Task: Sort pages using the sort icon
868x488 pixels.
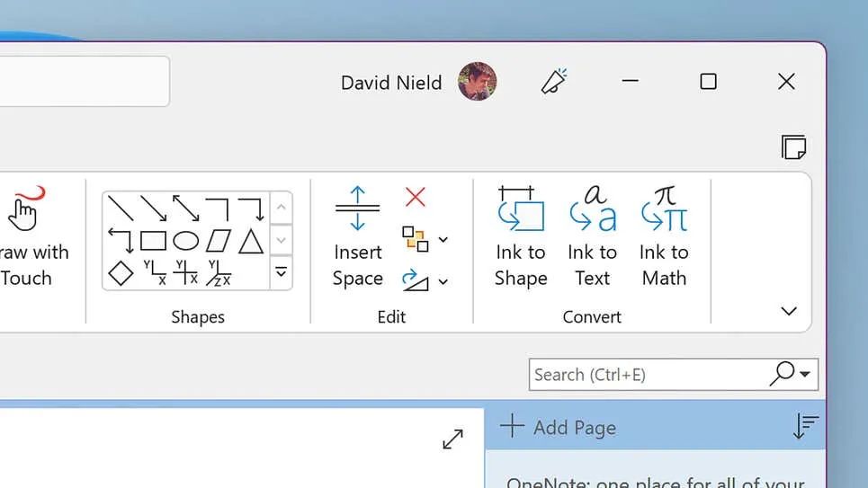Action: [x=805, y=427]
